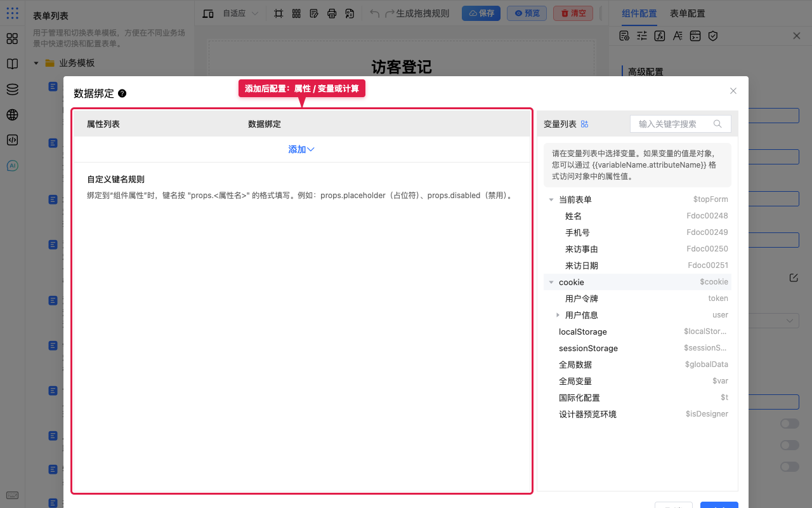Open the sliders settings config icon
This screenshot has height=508, width=812.
[642, 36]
